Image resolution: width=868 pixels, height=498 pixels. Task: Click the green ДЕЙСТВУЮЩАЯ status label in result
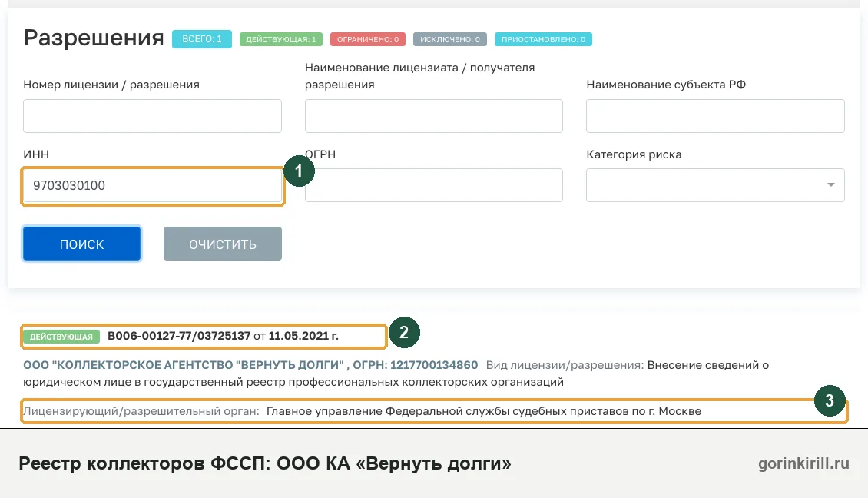pos(61,337)
